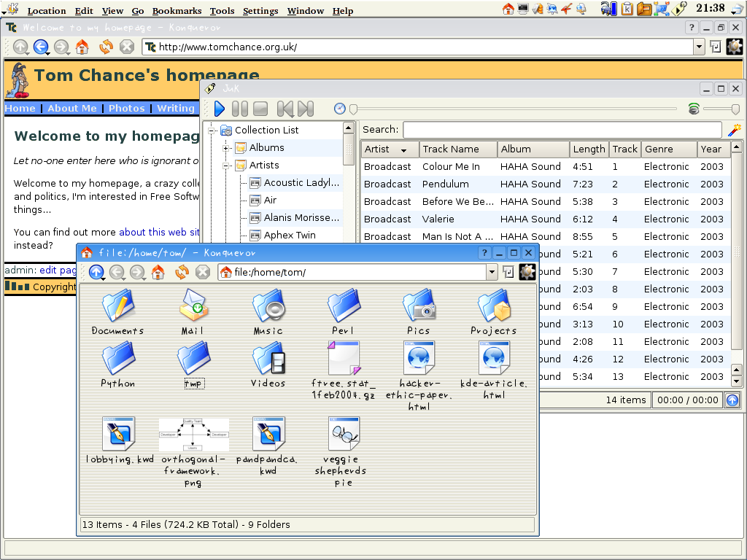
Task: Collapse the Collection List tree node
Action: tap(212, 131)
